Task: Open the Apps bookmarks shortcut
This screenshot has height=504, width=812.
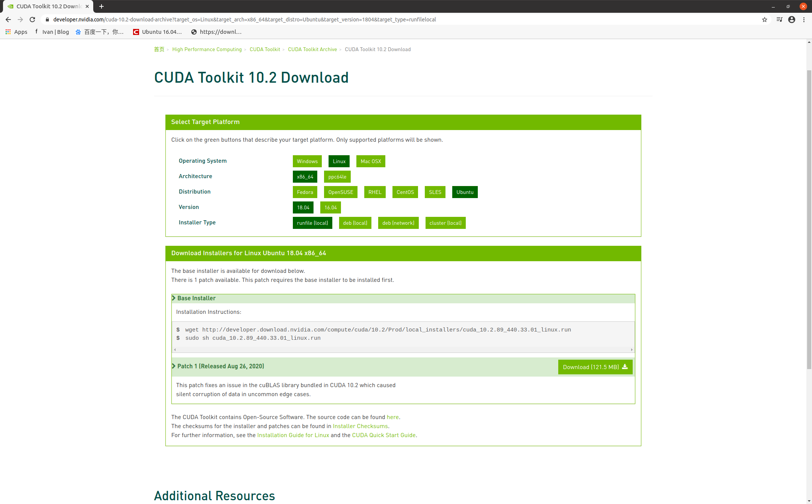Action: coord(16,32)
